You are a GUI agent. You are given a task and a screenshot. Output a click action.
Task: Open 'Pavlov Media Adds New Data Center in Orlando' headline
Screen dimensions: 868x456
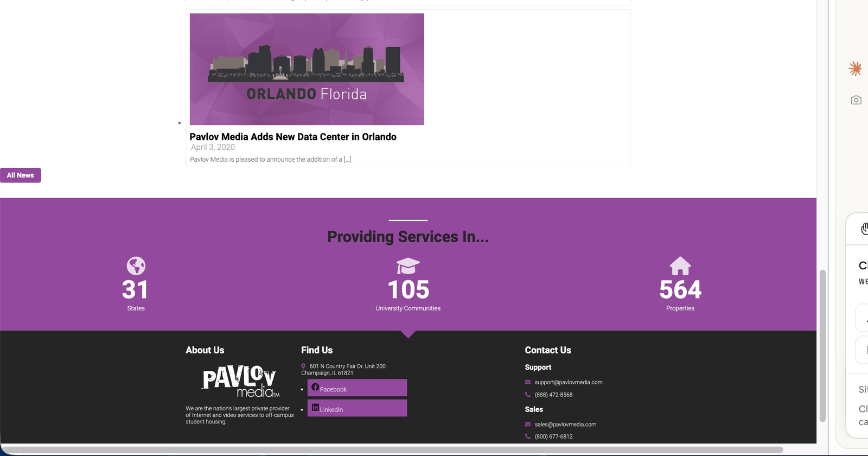293,137
